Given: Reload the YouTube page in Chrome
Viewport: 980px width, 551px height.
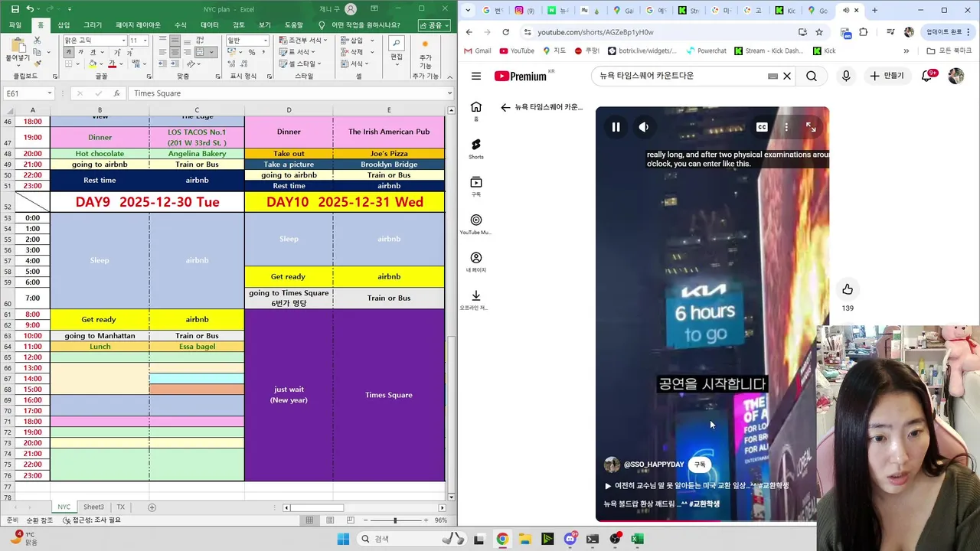Looking at the screenshot, I should 505,32.
